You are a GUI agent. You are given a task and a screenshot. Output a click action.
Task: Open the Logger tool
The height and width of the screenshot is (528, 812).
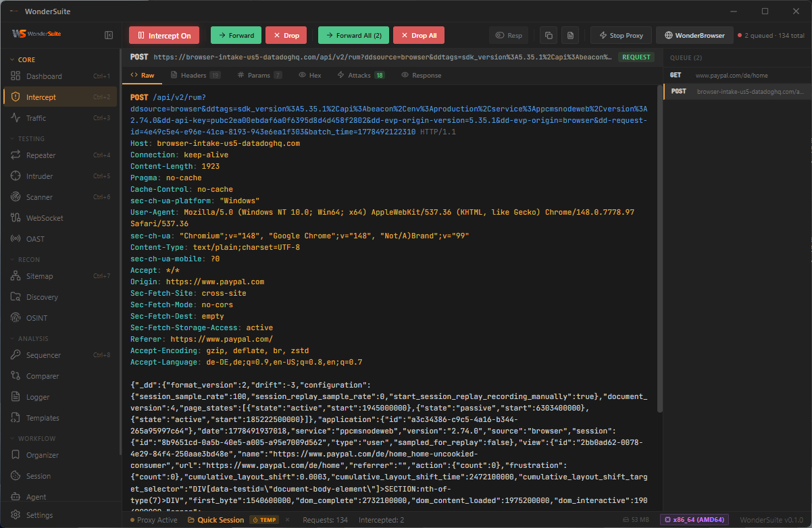59,397
